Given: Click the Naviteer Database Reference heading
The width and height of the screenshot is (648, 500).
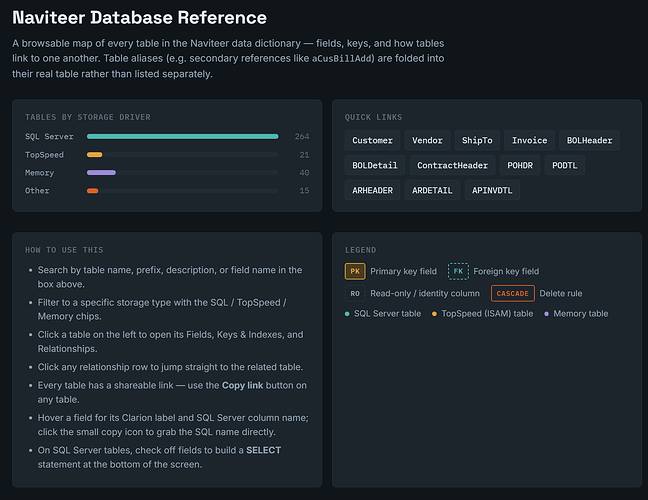Looking at the screenshot, I should (139, 18).
